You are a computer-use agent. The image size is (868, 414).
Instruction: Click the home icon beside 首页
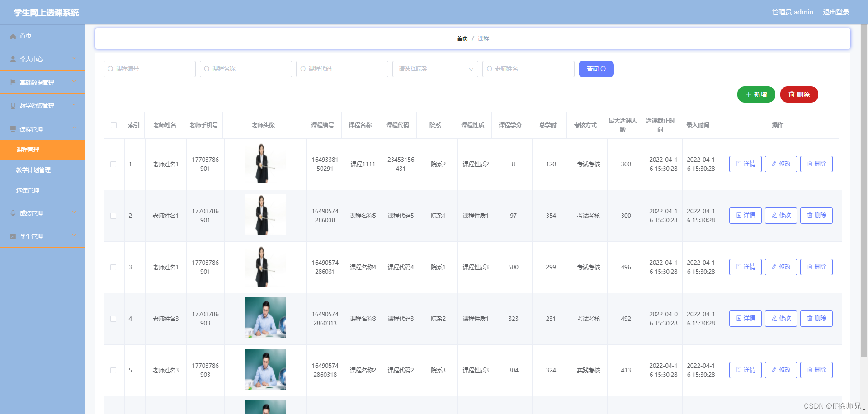13,36
